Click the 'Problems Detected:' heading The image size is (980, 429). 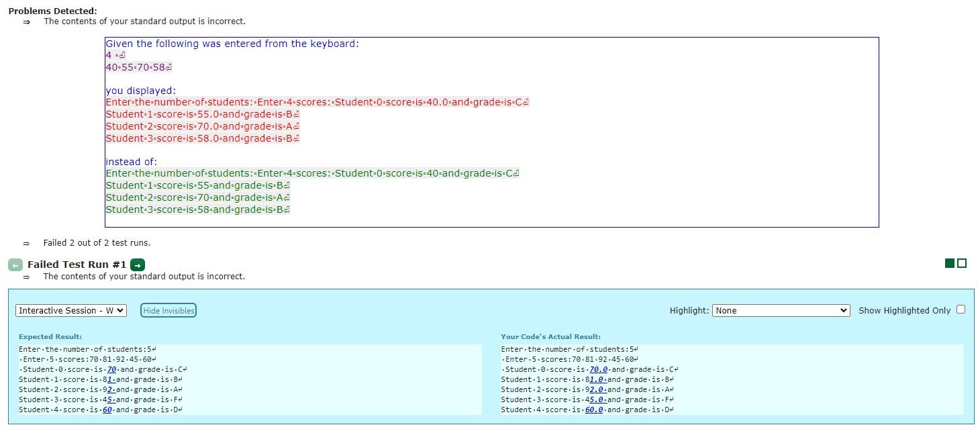[x=52, y=11]
